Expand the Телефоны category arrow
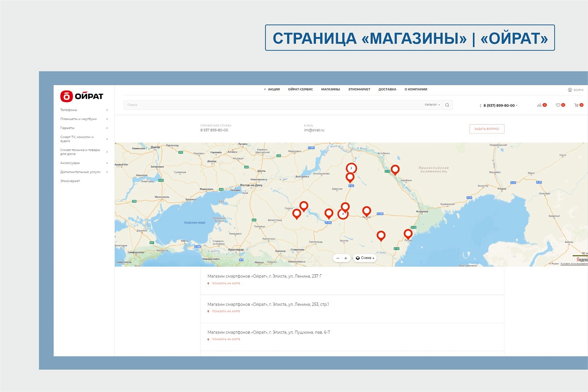Screen dimensions: 588x392 [107, 110]
